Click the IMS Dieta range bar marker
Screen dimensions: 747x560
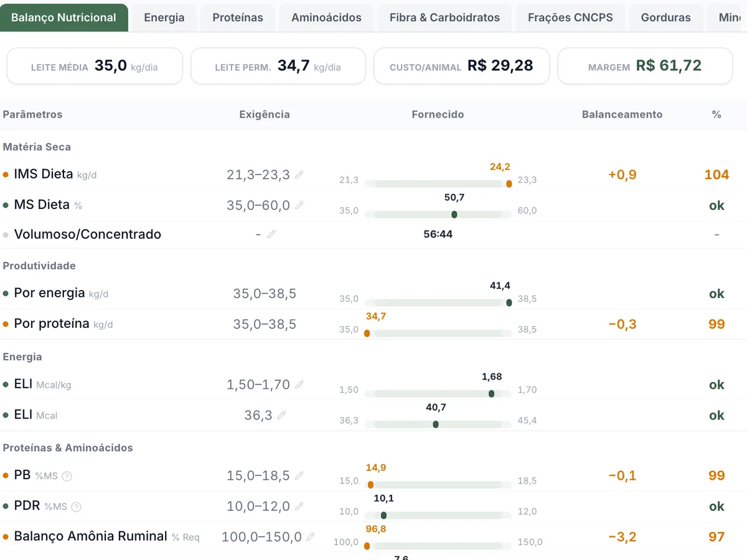point(509,184)
